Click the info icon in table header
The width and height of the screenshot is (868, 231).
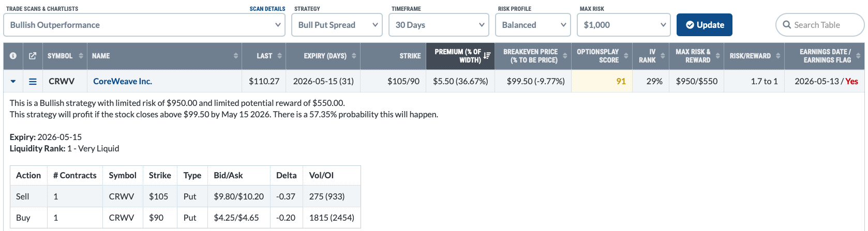coord(13,56)
